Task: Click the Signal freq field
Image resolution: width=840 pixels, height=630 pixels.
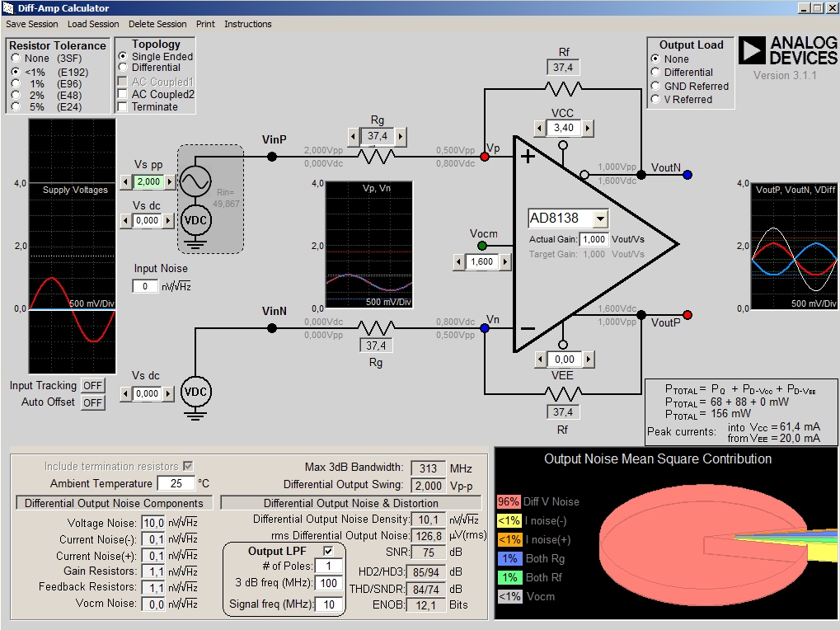Action: click(328, 604)
